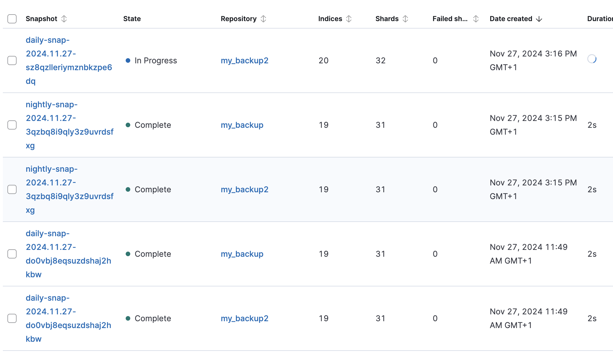
Task: Click the In Progress state label
Action: coord(156,60)
